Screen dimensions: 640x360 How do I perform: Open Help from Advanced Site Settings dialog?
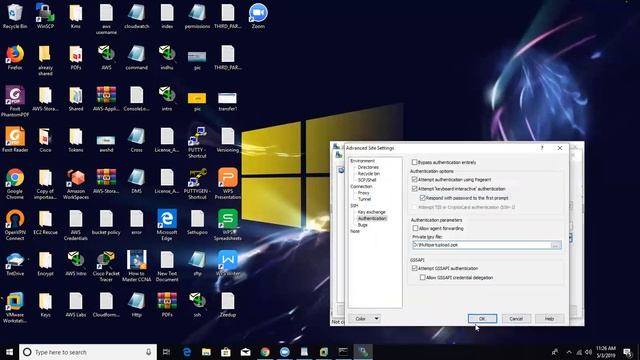click(549, 318)
